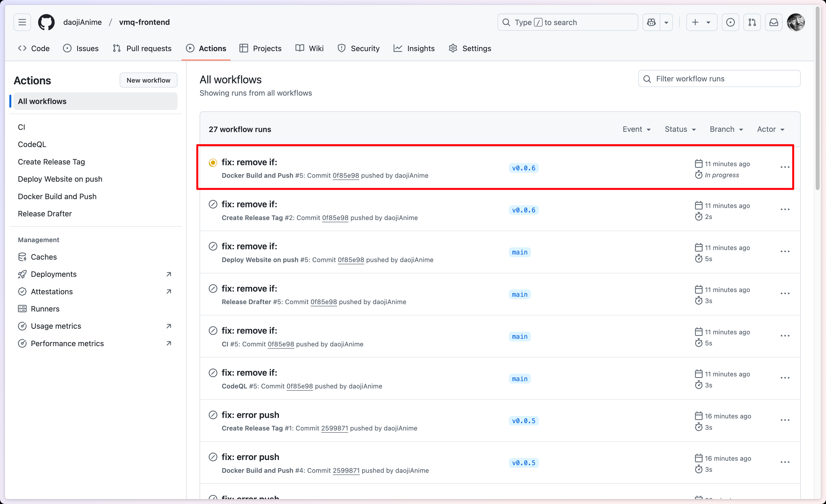Open the hamburger navigation menu
This screenshot has height=504, width=826.
tap(22, 22)
